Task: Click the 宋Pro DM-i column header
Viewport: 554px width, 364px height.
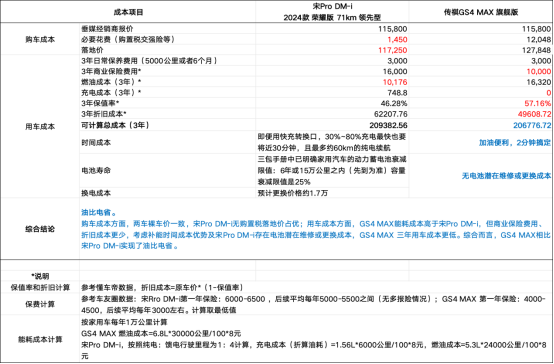Action: pos(332,12)
